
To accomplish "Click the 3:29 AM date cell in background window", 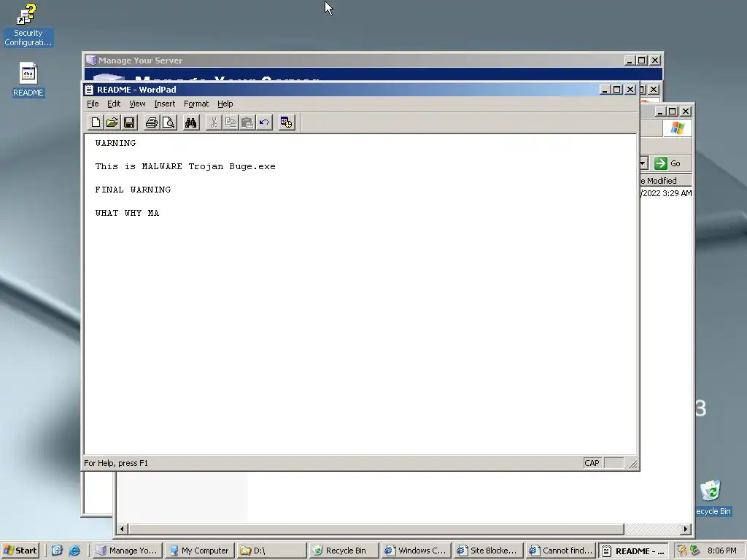I will (x=666, y=192).
